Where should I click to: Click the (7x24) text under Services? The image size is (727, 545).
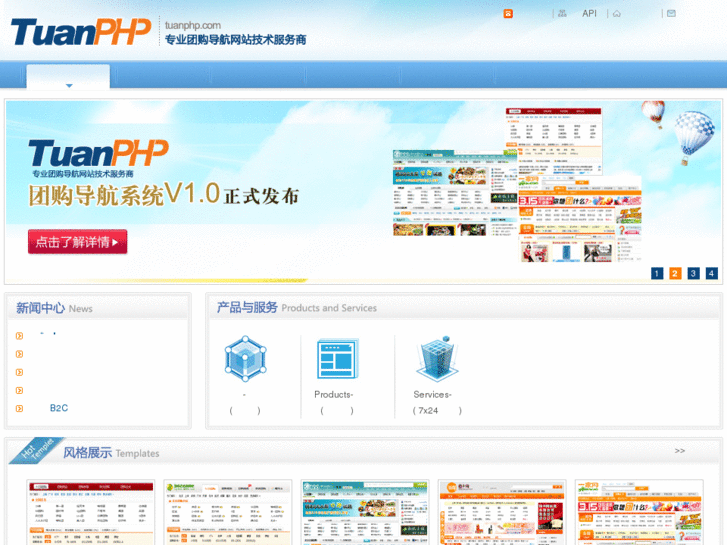[437, 411]
